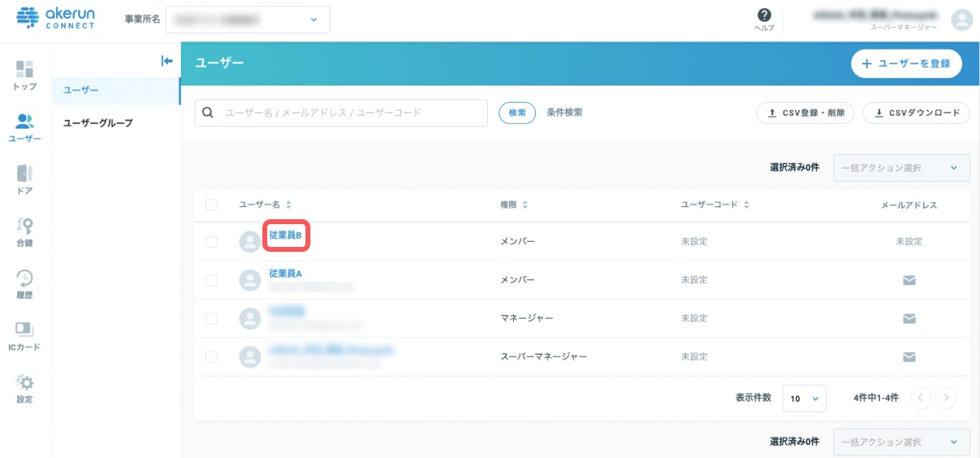Open the 合鍵 shared key icon
The width and height of the screenshot is (980, 458).
[24, 227]
